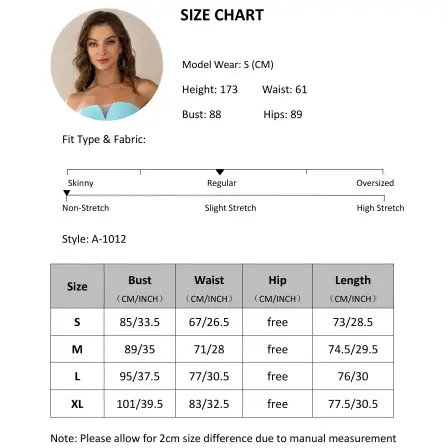Select the XL size row label
This screenshot has width=448, height=448.
pyautogui.click(x=77, y=404)
